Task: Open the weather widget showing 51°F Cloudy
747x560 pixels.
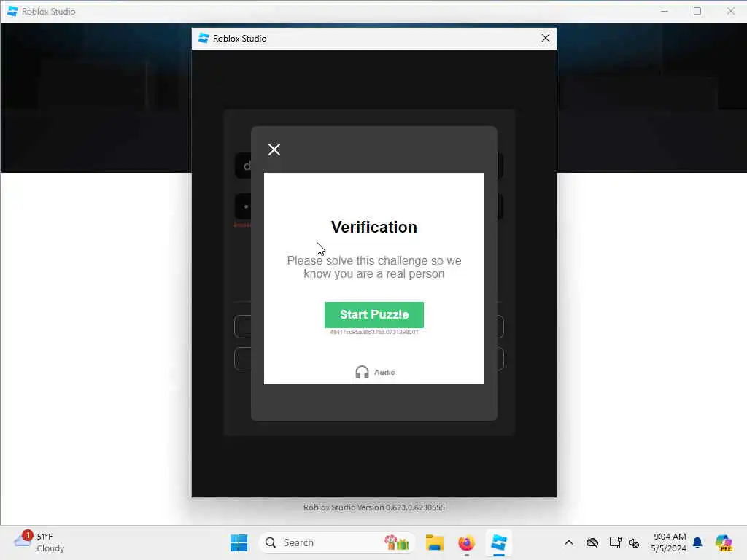Action: click(39, 542)
